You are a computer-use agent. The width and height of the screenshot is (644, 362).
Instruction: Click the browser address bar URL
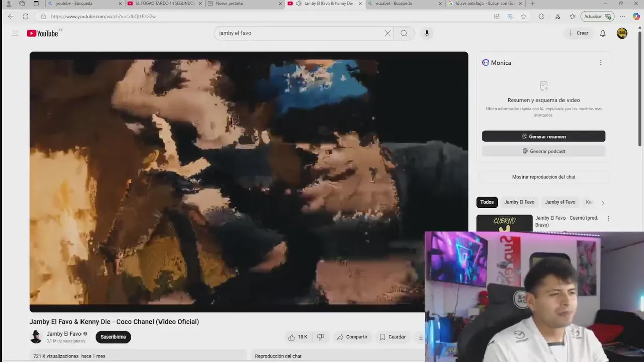[104, 16]
